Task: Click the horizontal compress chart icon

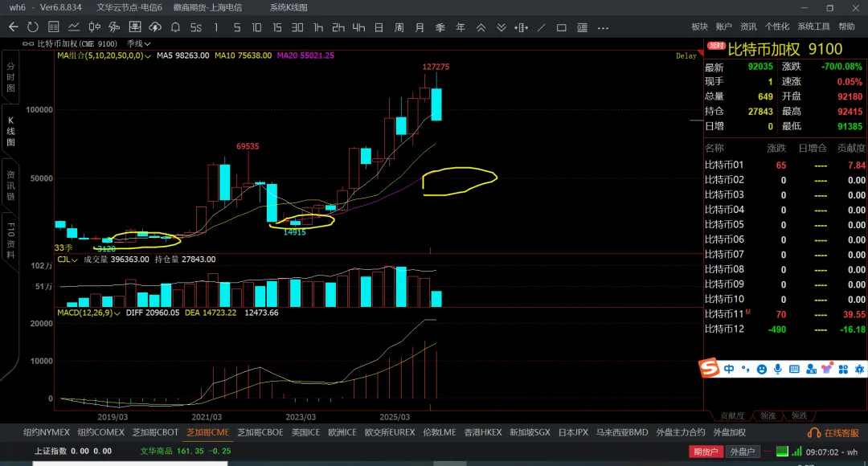Action: click(521, 27)
